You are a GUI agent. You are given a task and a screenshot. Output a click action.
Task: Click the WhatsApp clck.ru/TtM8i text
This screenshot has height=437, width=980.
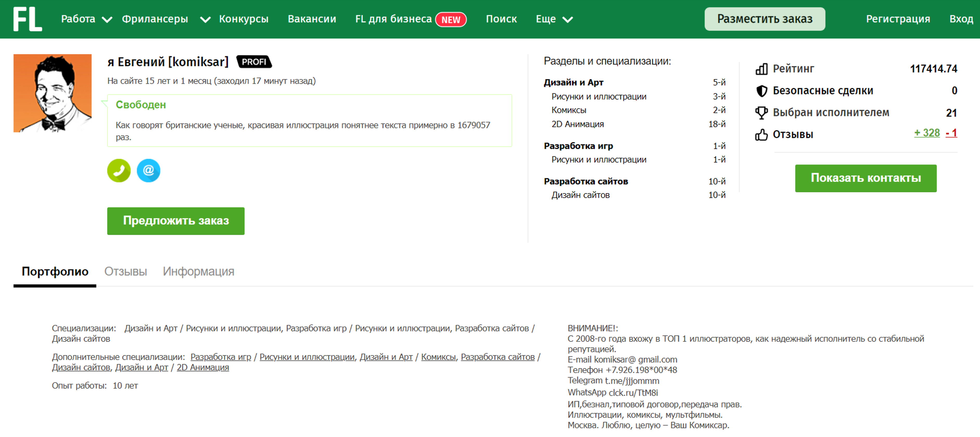(x=613, y=393)
